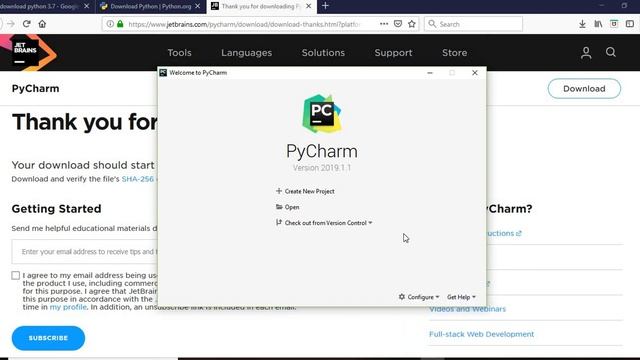Bookmark this page with the star icon
Image resolution: width=640 pixels, height=360 pixels.
[x=412, y=24]
